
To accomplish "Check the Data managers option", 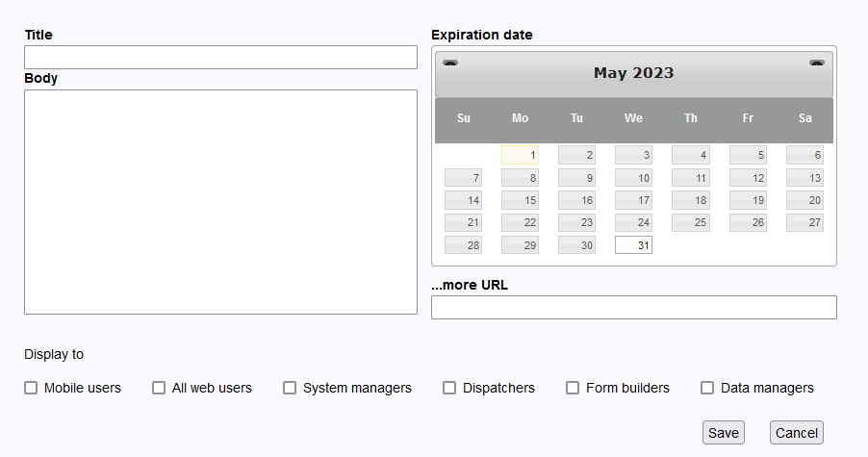I will (x=707, y=388).
